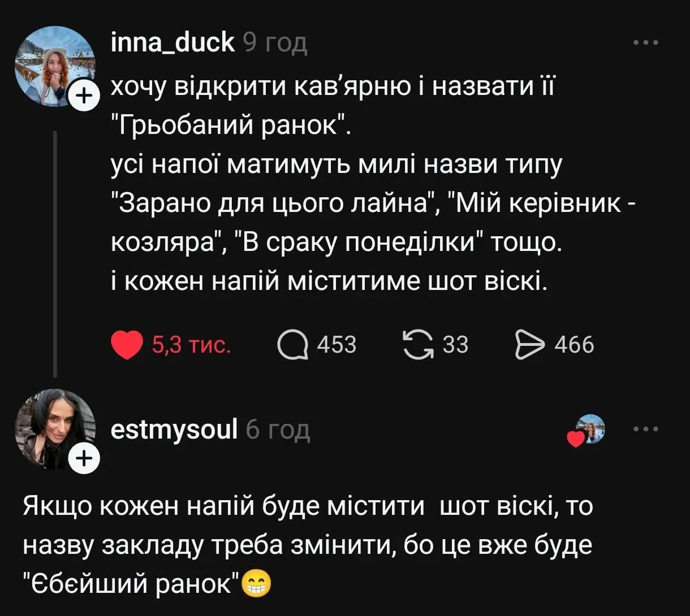Open the three-dot menu on estmysoul's reply
690x616 pixels.
point(646,430)
